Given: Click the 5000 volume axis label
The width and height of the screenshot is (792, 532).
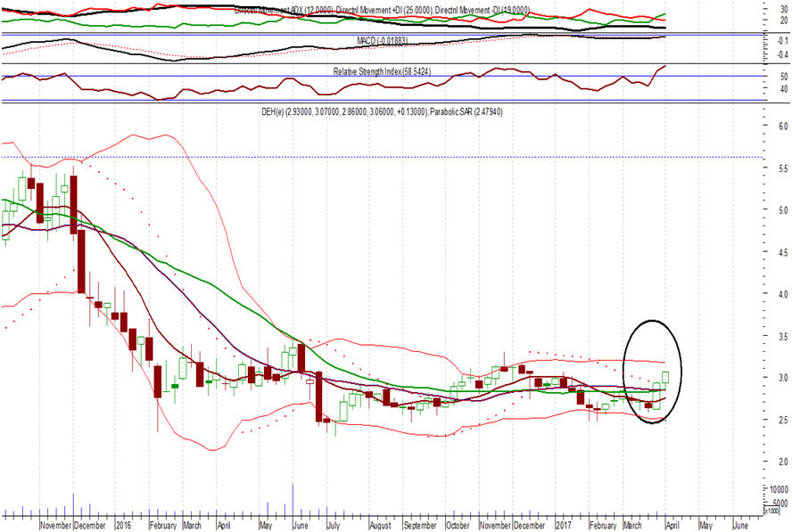Looking at the screenshot, I should pos(780,503).
